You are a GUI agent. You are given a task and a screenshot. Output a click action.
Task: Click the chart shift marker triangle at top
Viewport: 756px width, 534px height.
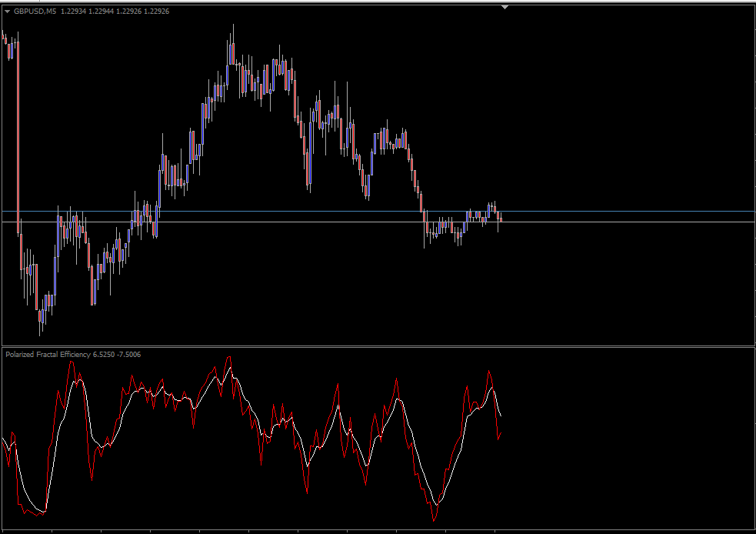(x=505, y=7)
